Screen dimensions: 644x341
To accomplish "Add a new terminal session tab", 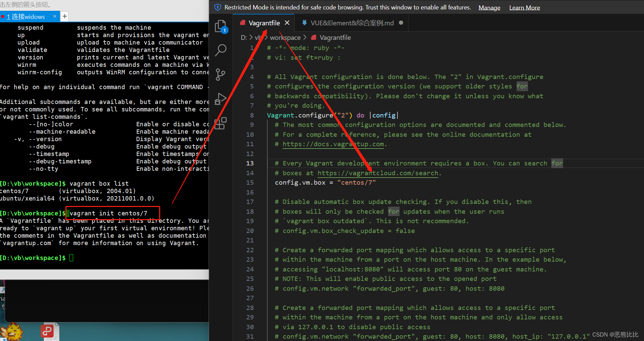I will (x=65, y=16).
